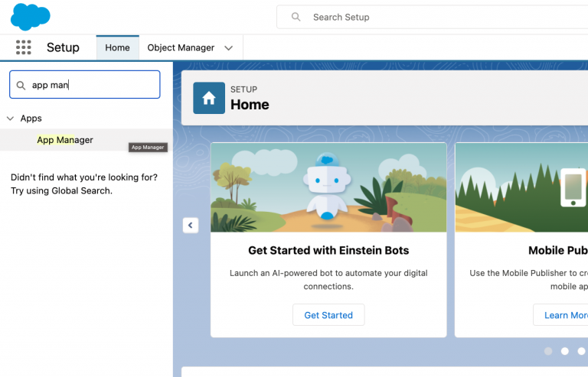588x377 pixels.
Task: Click the Quick Find box containing "app man"
Action: tap(85, 85)
